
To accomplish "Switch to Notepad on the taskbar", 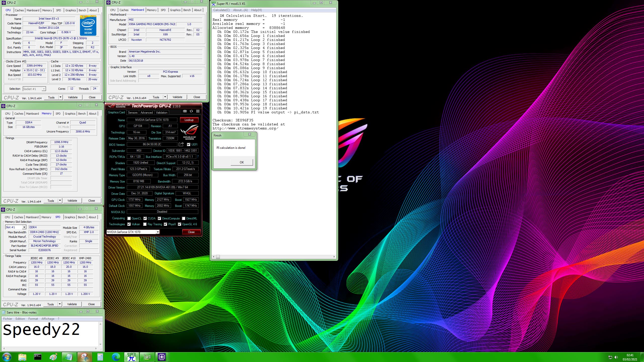I will tap(69, 357).
